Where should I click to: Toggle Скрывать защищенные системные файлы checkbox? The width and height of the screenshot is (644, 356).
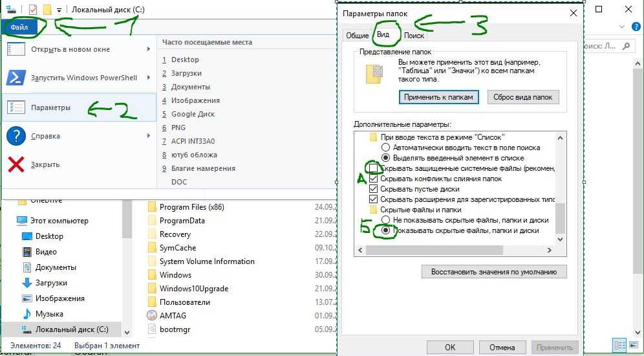[373, 168]
